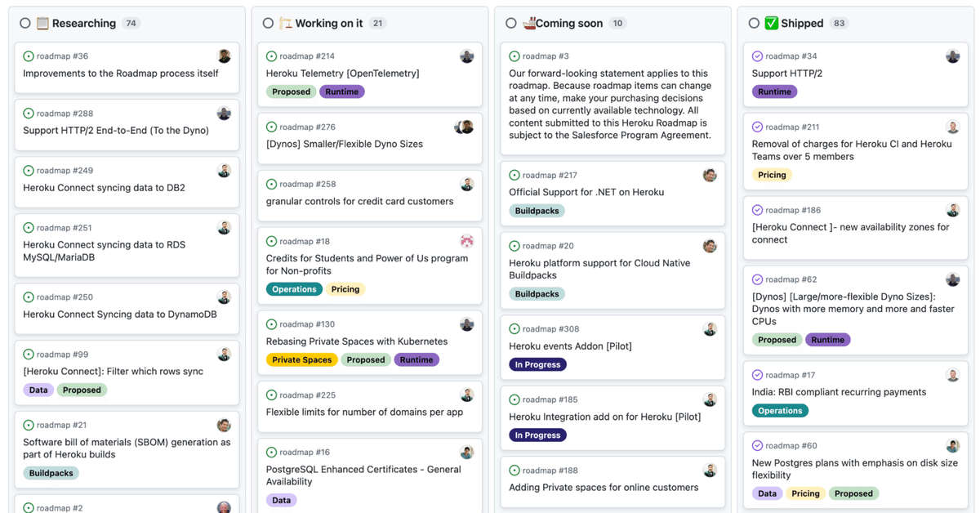Click the yellow Private Spaces label
The height and width of the screenshot is (513, 980).
[x=301, y=359]
